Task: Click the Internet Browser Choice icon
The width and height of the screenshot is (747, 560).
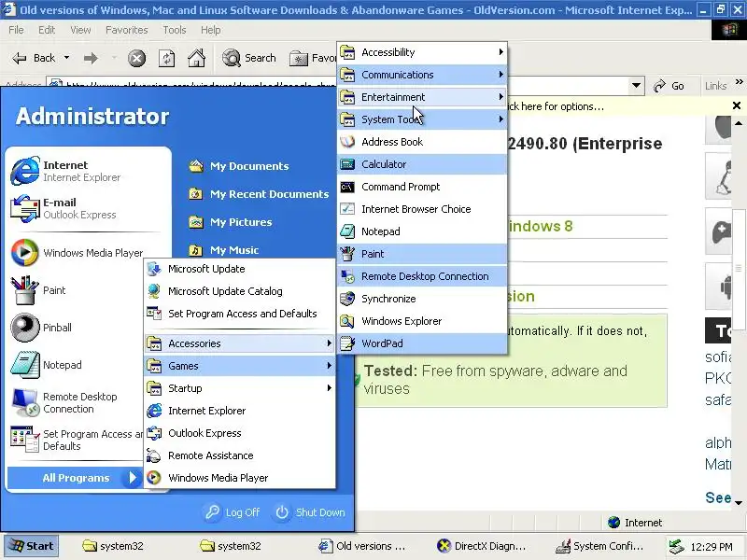Action: coord(347,209)
